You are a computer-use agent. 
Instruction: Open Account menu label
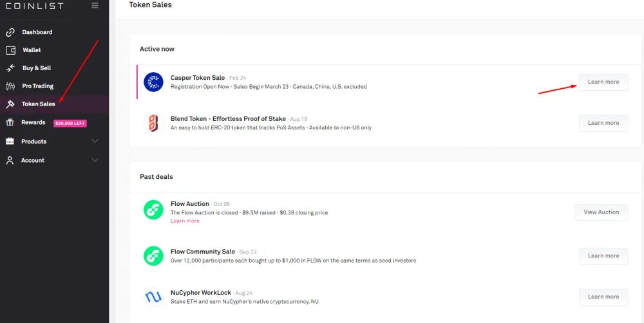point(33,160)
